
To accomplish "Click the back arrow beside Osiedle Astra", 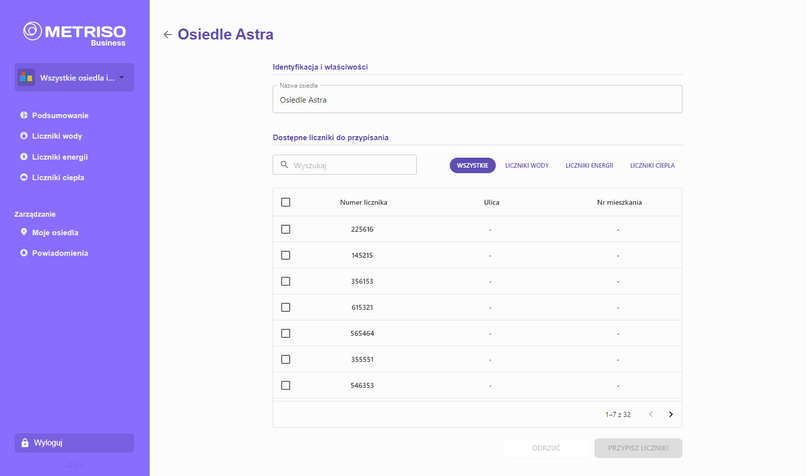I will (x=167, y=35).
